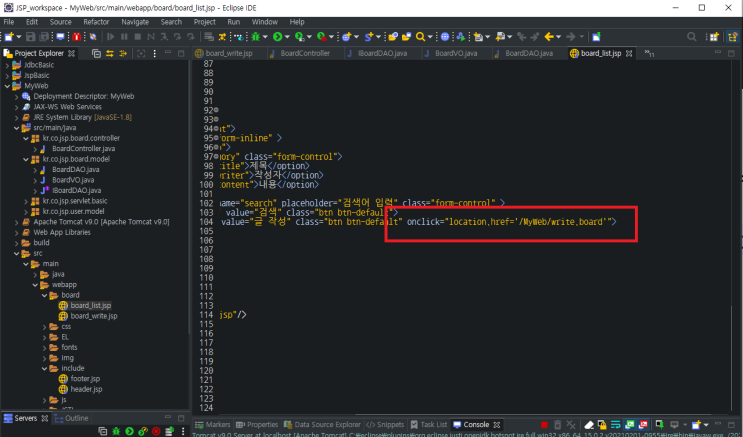Toggle Skip All Breakpoints in toolbar
Image resolution: width=743 pixels, height=437 pixels.
(93, 36)
